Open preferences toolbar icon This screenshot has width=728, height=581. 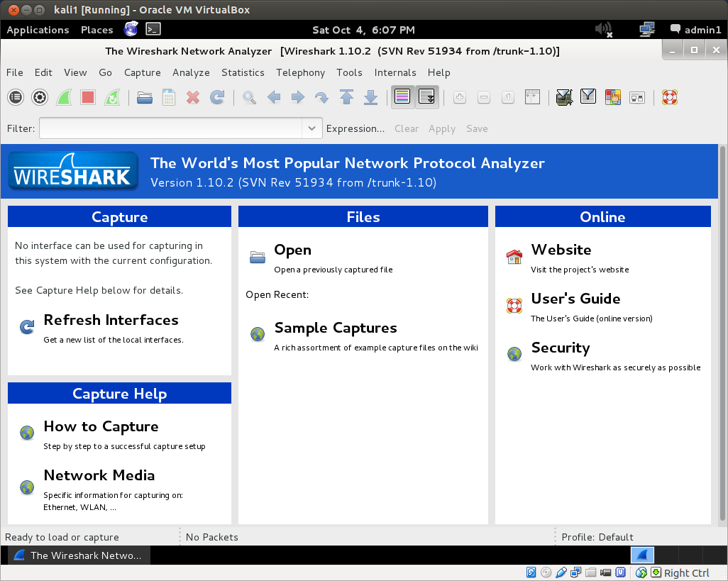point(637,97)
